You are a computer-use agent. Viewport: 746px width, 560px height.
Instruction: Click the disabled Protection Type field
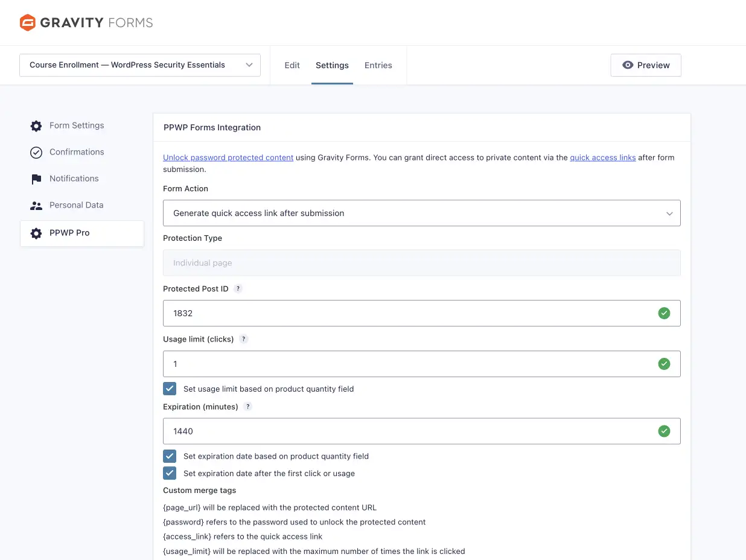pyautogui.click(x=422, y=263)
